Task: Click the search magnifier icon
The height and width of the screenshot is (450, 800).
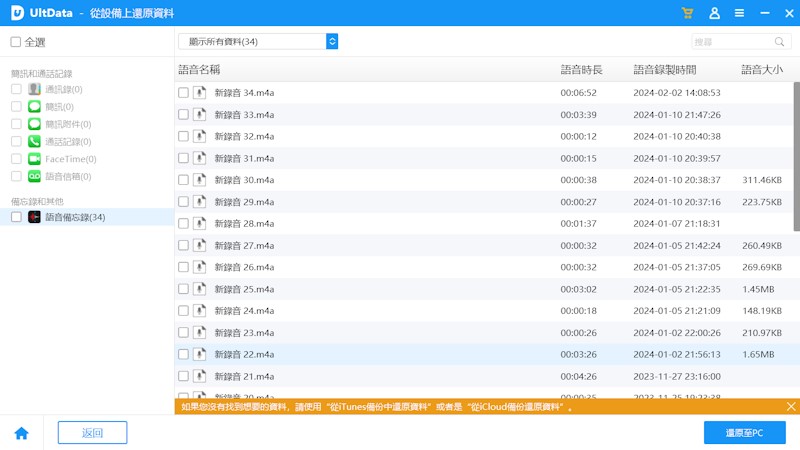Action: (780, 42)
